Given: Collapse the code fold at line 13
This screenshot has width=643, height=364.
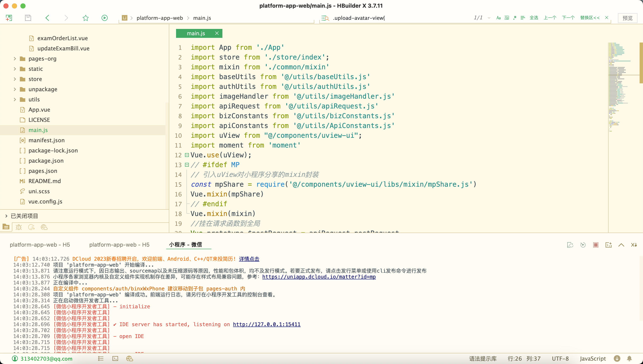Looking at the screenshot, I should 186,165.
